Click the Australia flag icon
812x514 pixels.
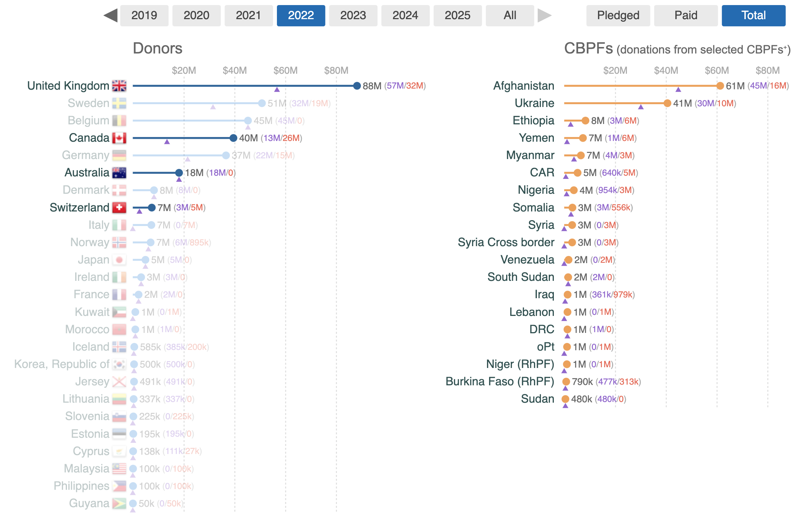click(119, 172)
